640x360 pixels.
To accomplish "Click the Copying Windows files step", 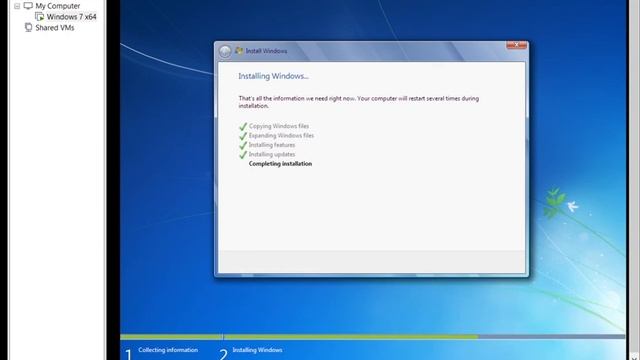I will 279,126.
